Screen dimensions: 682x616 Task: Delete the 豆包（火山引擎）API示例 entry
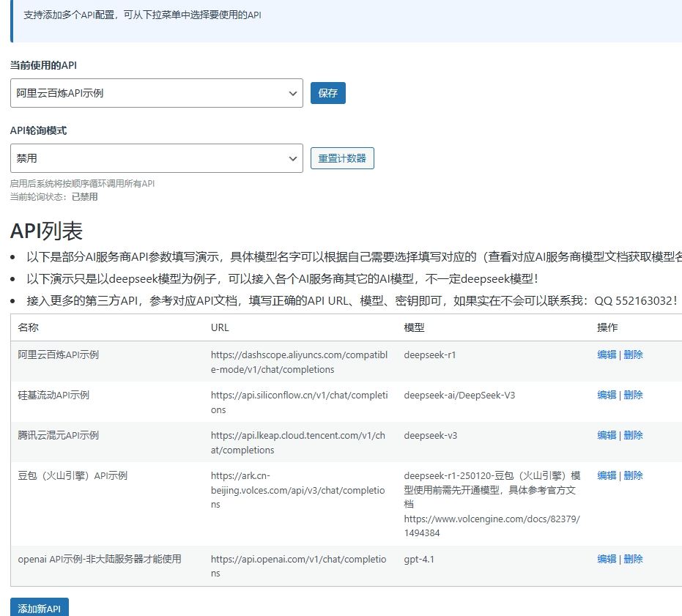(x=633, y=475)
